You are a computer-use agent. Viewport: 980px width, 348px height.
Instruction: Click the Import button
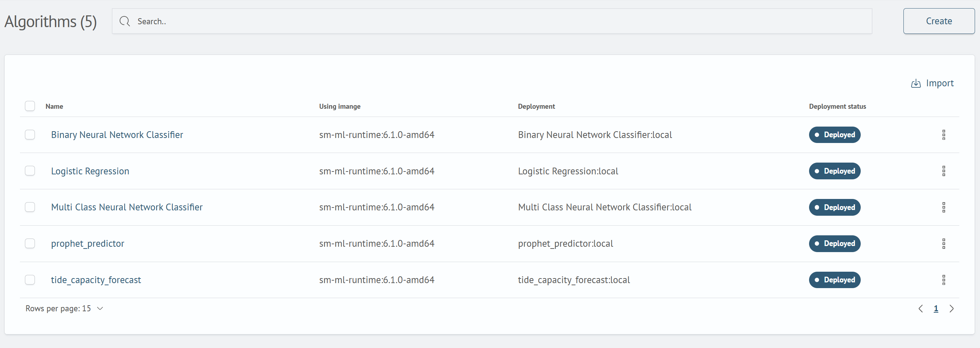[932, 83]
